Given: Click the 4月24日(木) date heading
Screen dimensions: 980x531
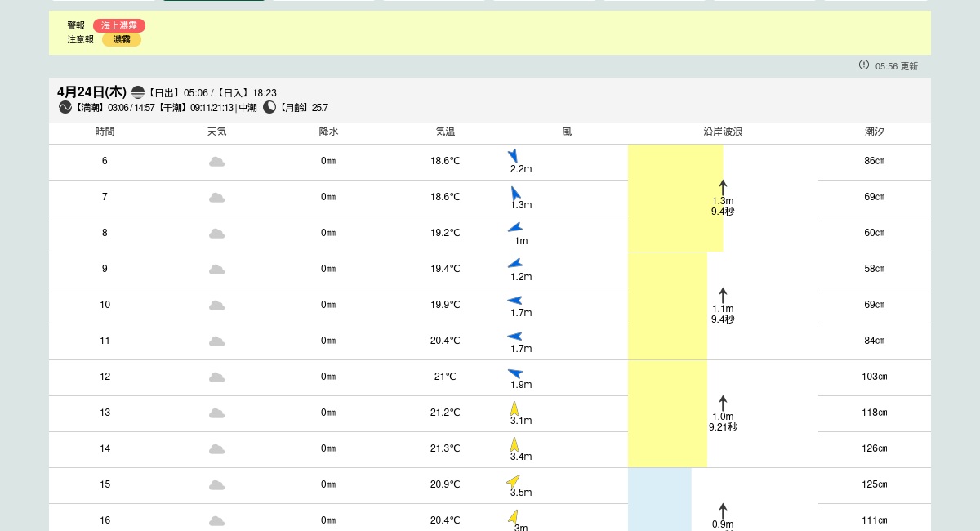Looking at the screenshot, I should [91, 91].
